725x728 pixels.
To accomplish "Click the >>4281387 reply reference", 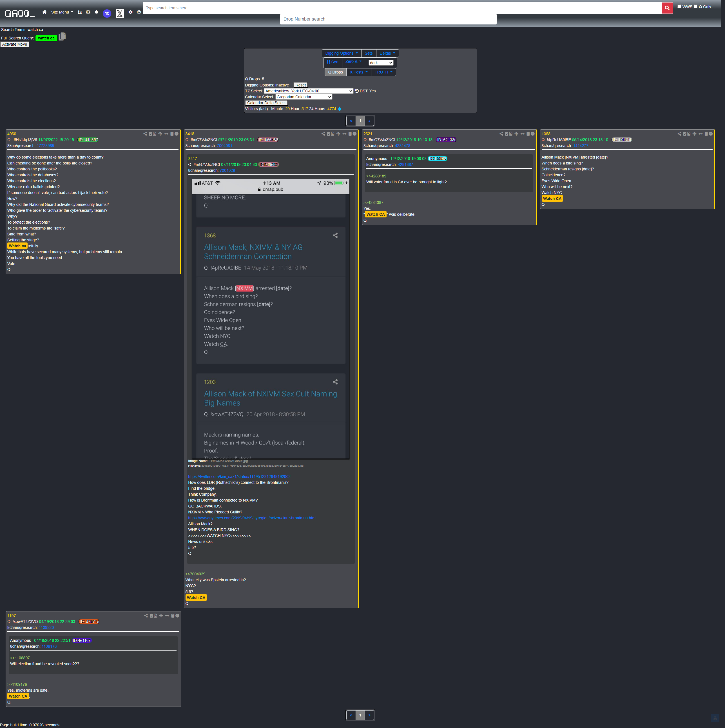I will click(x=373, y=203).
